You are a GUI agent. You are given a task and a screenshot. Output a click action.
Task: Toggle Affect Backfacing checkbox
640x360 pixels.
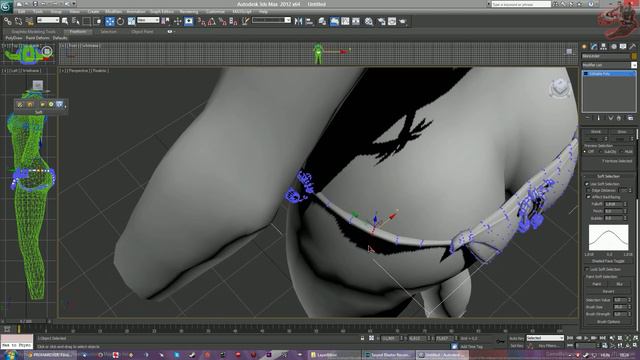point(589,197)
